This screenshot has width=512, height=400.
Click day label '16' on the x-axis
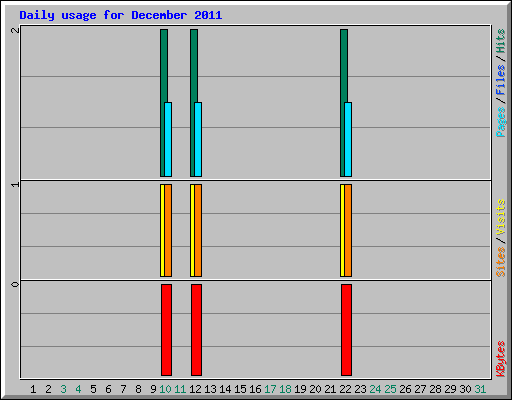pyautogui.click(x=255, y=389)
